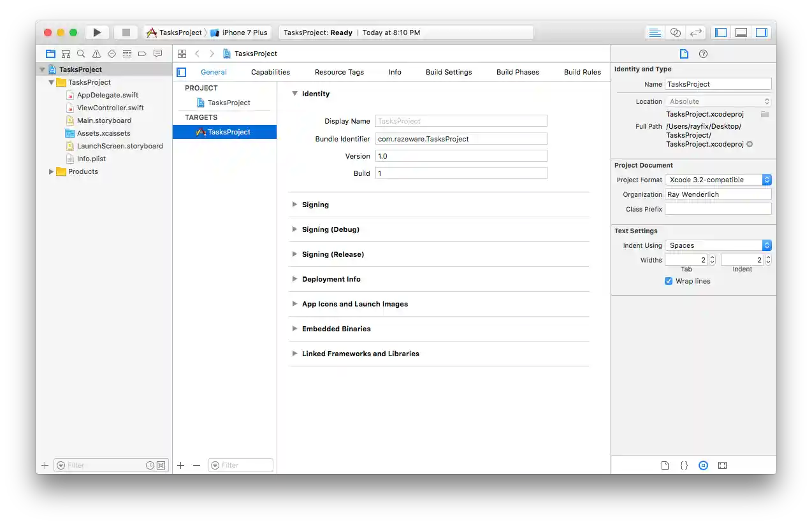Show the Quick Help inspector icon
812x525 pixels.
(702, 54)
